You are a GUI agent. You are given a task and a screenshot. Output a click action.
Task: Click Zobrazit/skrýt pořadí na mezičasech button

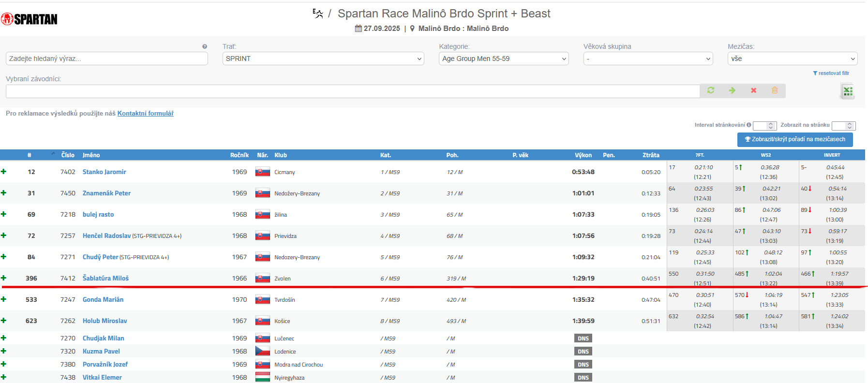[x=794, y=139]
